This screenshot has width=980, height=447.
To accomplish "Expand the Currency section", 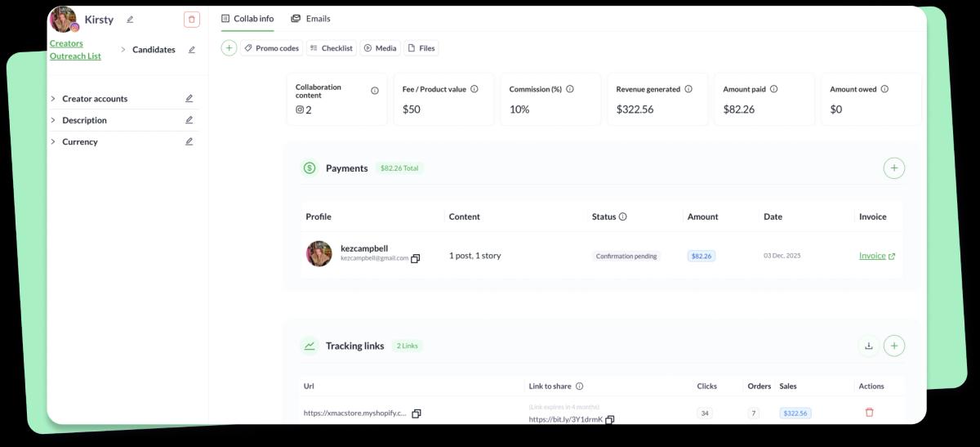I will tap(53, 141).
